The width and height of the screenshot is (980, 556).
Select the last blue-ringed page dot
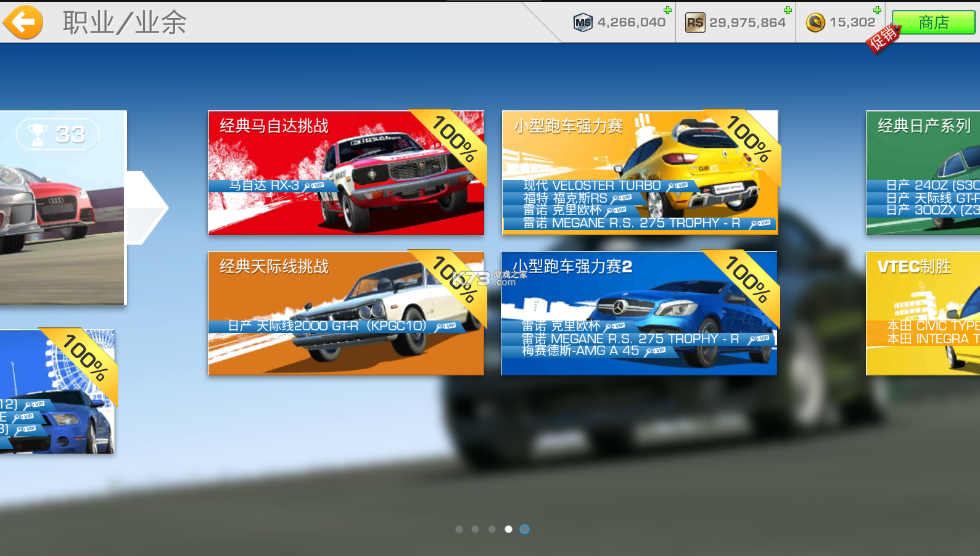[x=524, y=529]
